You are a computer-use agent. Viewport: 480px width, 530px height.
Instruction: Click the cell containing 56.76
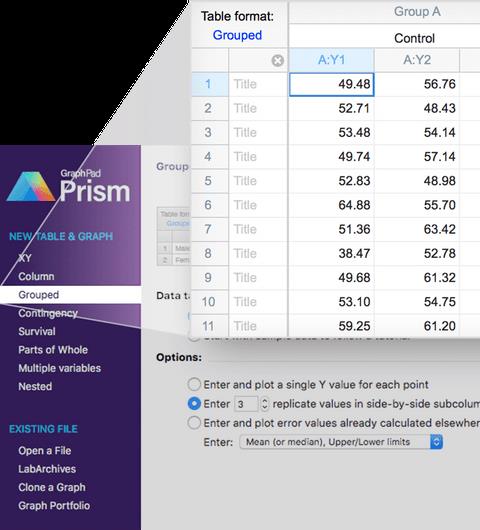[x=417, y=84]
